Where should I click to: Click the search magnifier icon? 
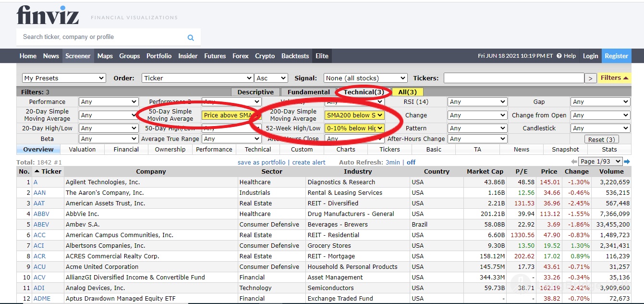191,38
